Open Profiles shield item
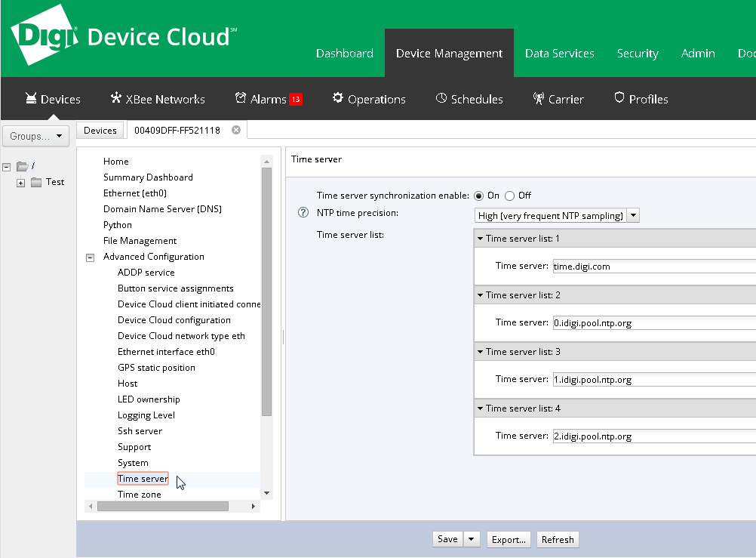Viewport: 756px width, 558px height. point(641,99)
